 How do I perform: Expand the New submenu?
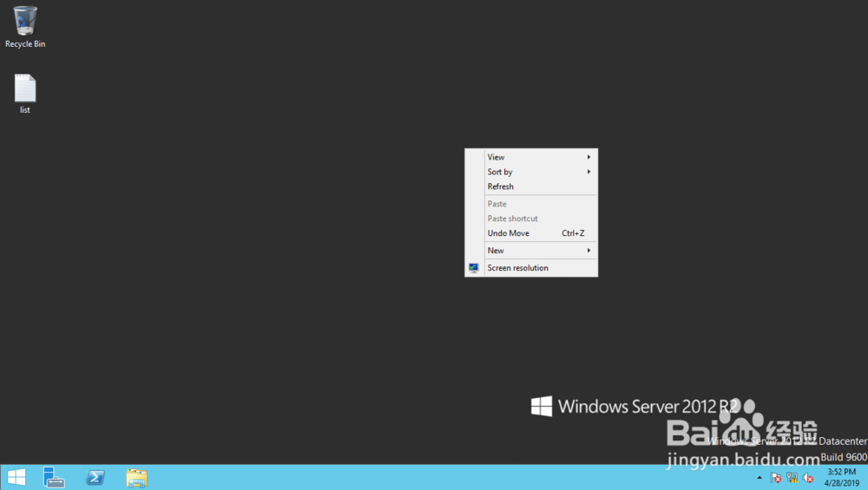point(531,251)
